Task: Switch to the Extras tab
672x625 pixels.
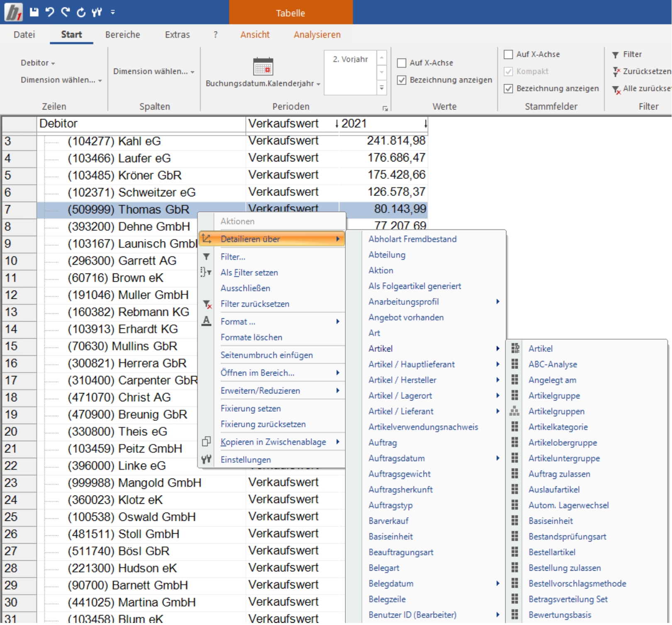Action: pos(177,35)
